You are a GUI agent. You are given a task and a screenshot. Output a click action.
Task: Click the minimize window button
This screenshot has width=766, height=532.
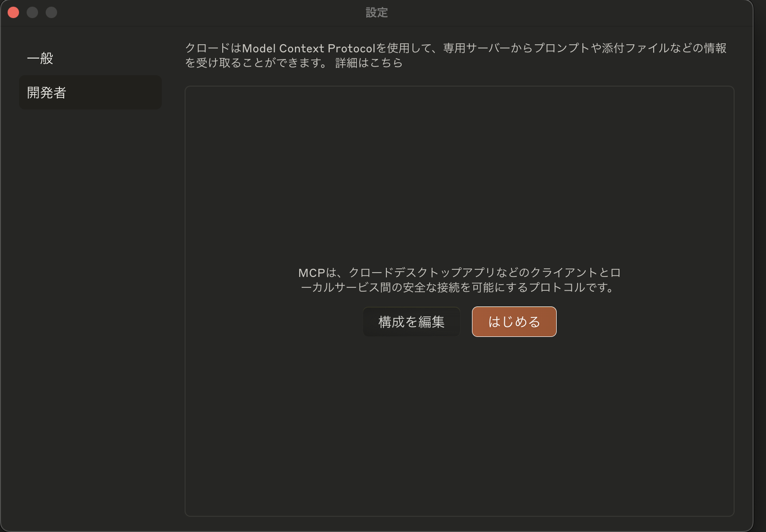tap(32, 12)
